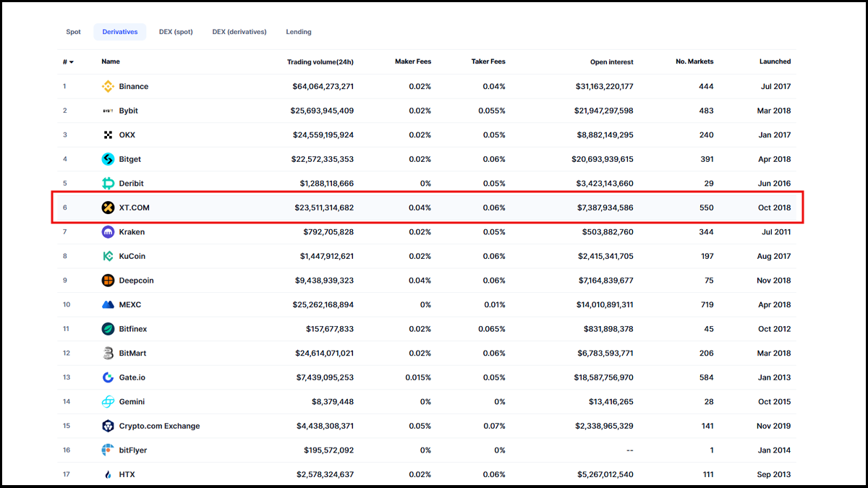Click the OKX logo icon
Image resolution: width=868 pixels, height=488 pixels.
tap(108, 135)
